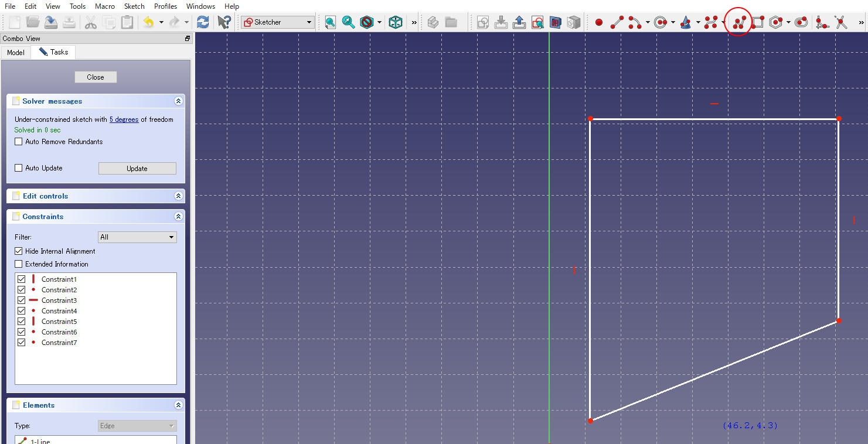
Task: Click the view section icon
Action: (556, 22)
